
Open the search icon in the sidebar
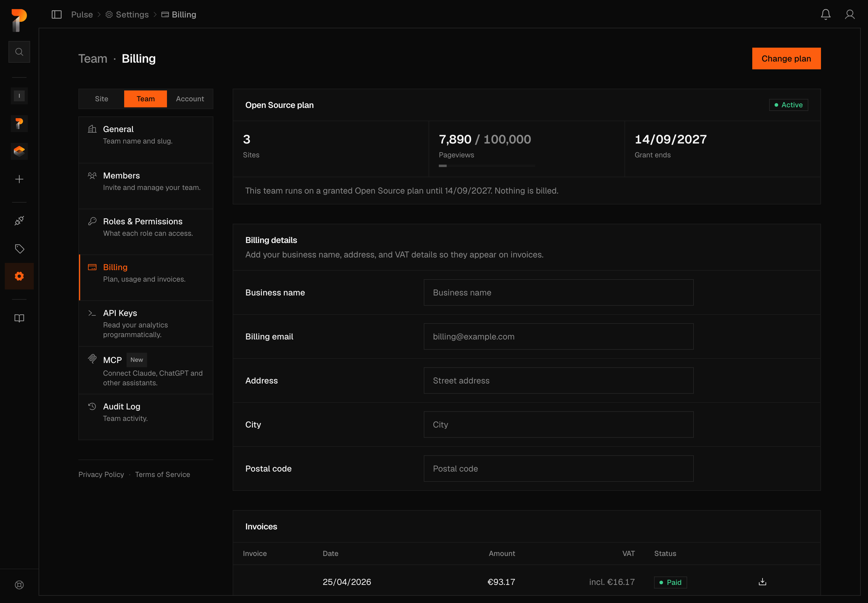point(19,52)
